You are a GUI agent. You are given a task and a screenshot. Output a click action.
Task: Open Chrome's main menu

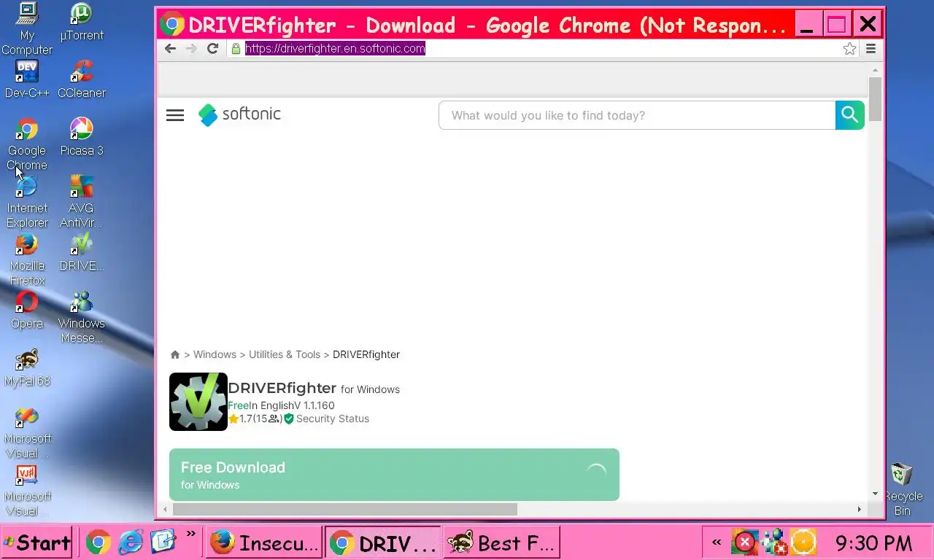871,49
